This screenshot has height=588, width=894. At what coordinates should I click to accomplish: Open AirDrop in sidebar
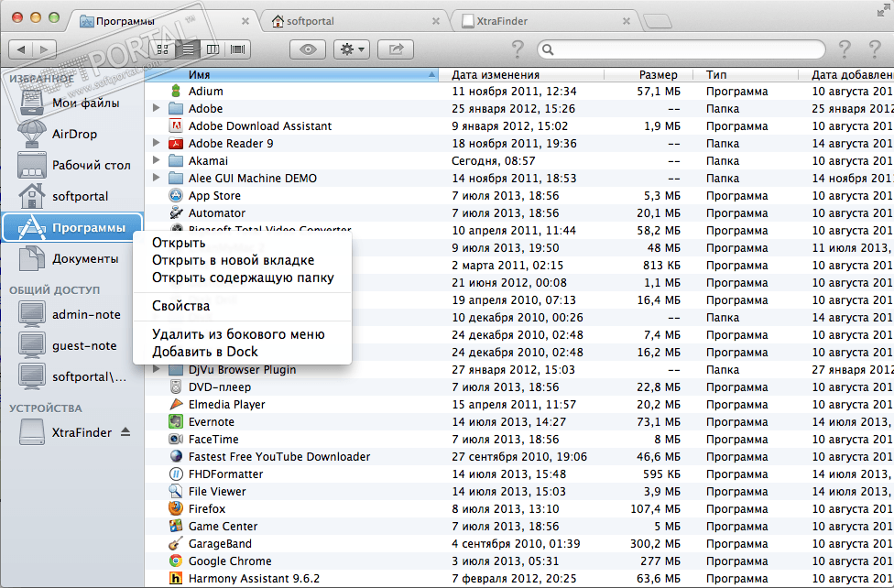coord(71,134)
